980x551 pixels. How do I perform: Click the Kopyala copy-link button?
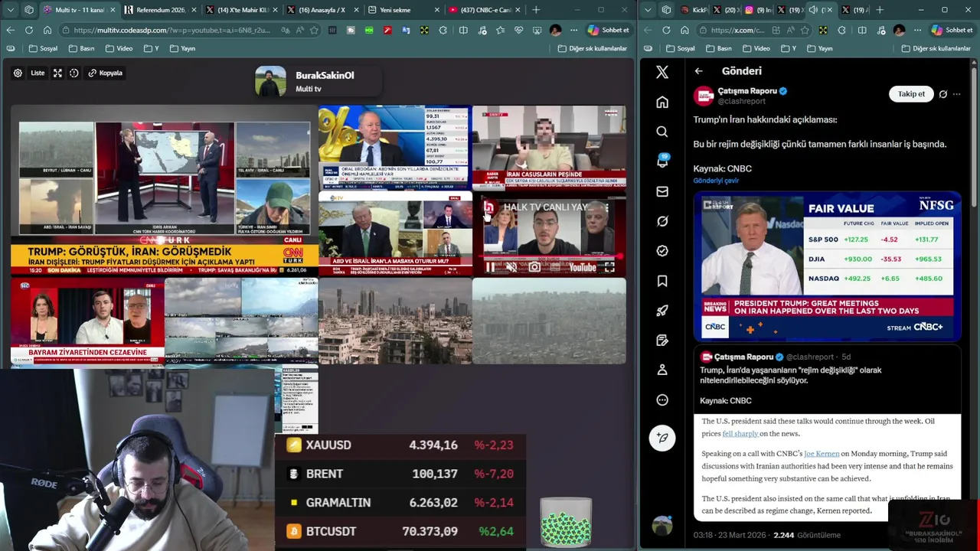[x=105, y=73]
